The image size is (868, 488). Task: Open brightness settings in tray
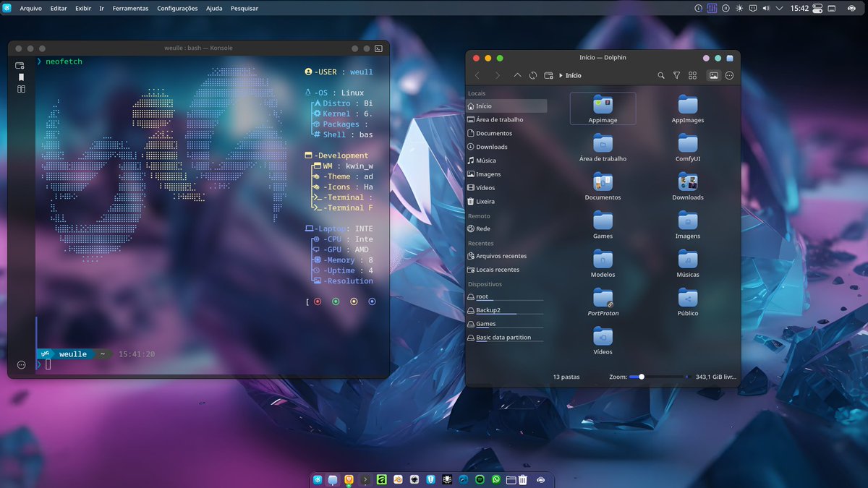tap(739, 8)
